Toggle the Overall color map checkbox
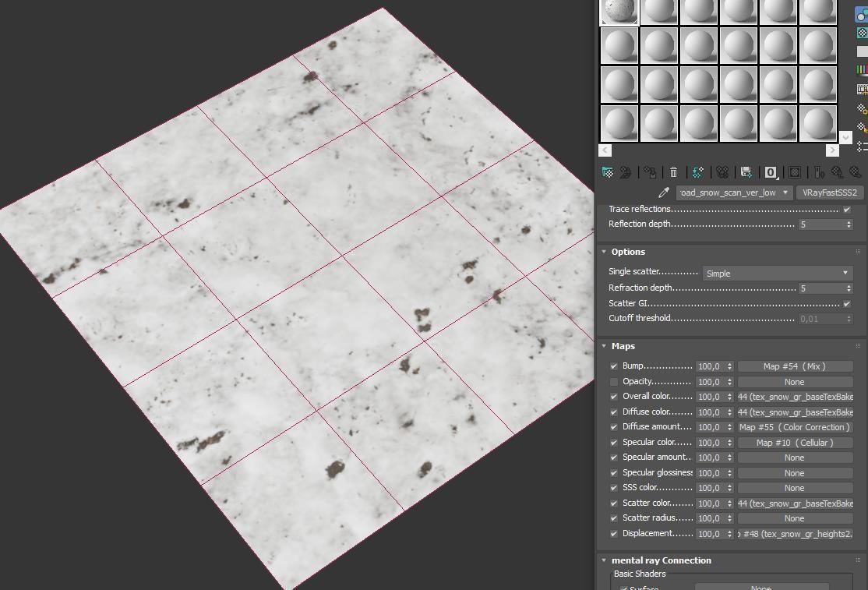 click(613, 397)
